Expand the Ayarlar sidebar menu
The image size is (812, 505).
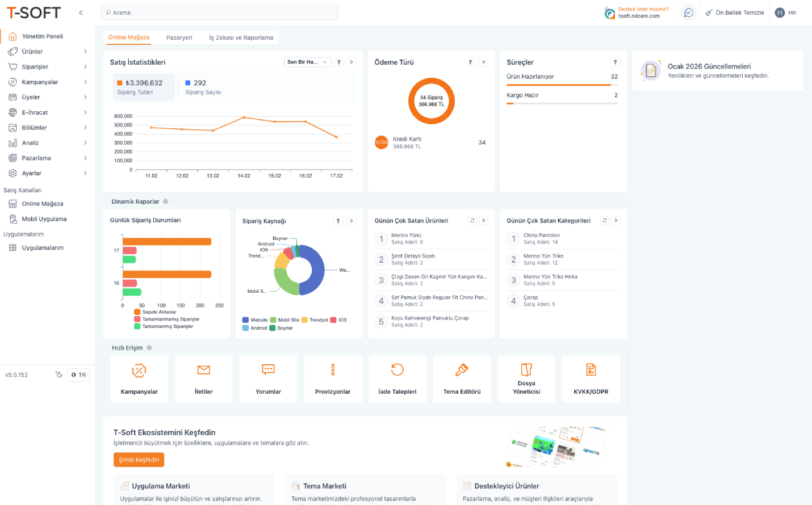coord(48,174)
